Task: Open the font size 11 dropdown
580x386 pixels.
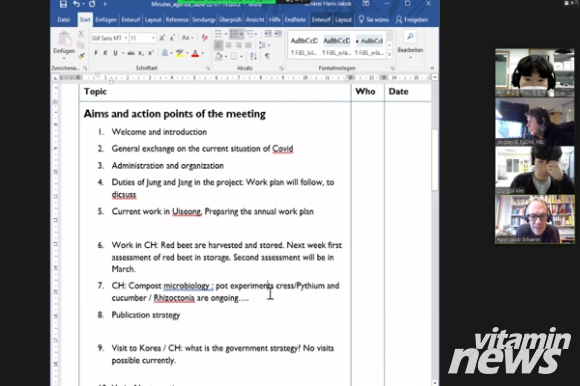Action: [153, 38]
